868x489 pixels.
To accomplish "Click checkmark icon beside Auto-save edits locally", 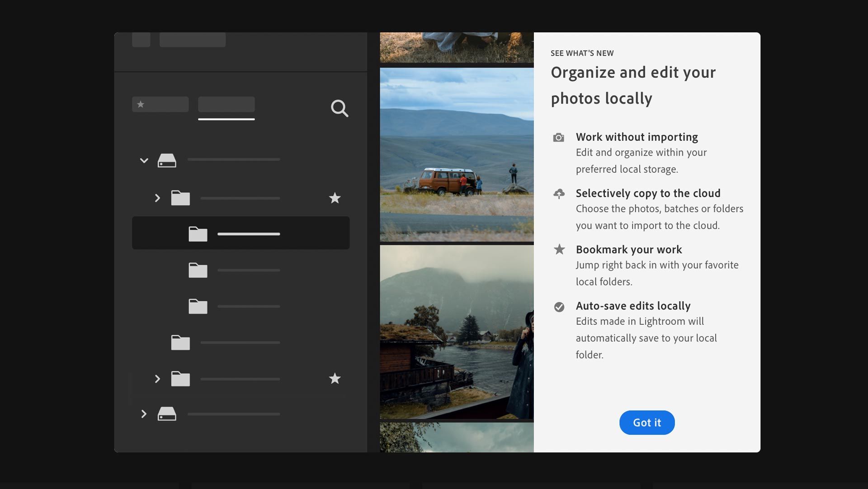I will pyautogui.click(x=559, y=307).
